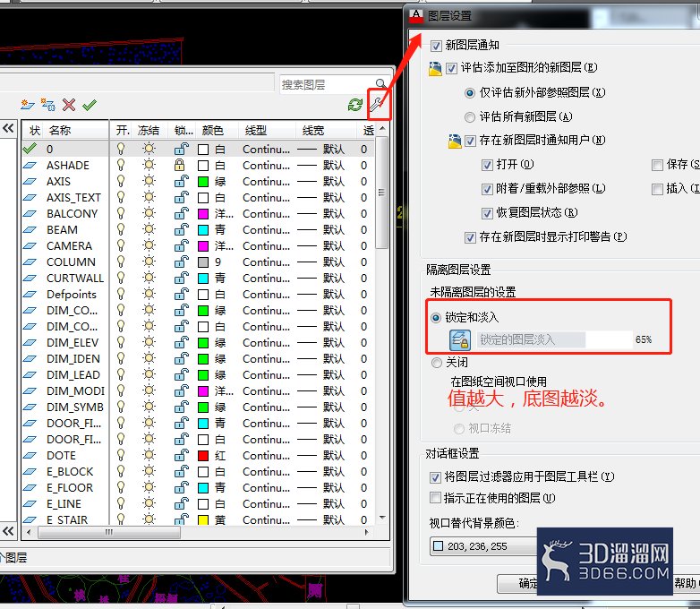Image resolution: width=700 pixels, height=609 pixels.
Task: Enable 指示正在使用的图层 checkbox
Action: (x=435, y=497)
